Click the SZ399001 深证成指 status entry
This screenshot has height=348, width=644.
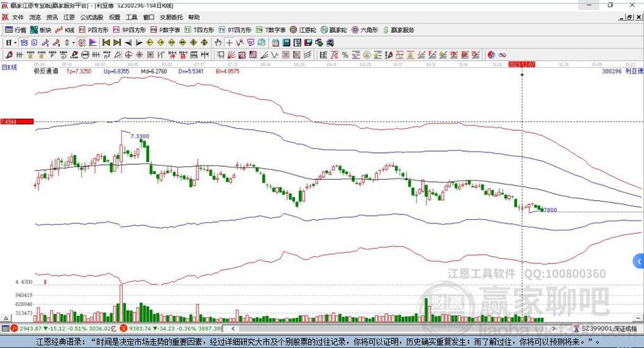(x=609, y=329)
